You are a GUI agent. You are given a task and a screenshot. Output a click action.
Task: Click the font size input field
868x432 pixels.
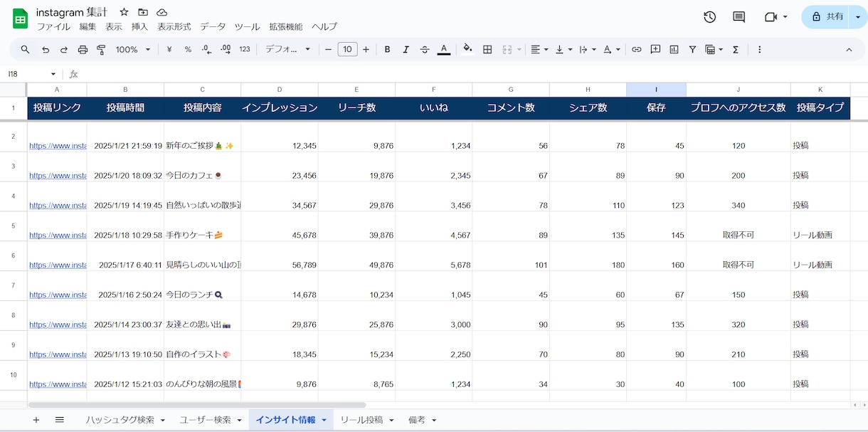[347, 50]
